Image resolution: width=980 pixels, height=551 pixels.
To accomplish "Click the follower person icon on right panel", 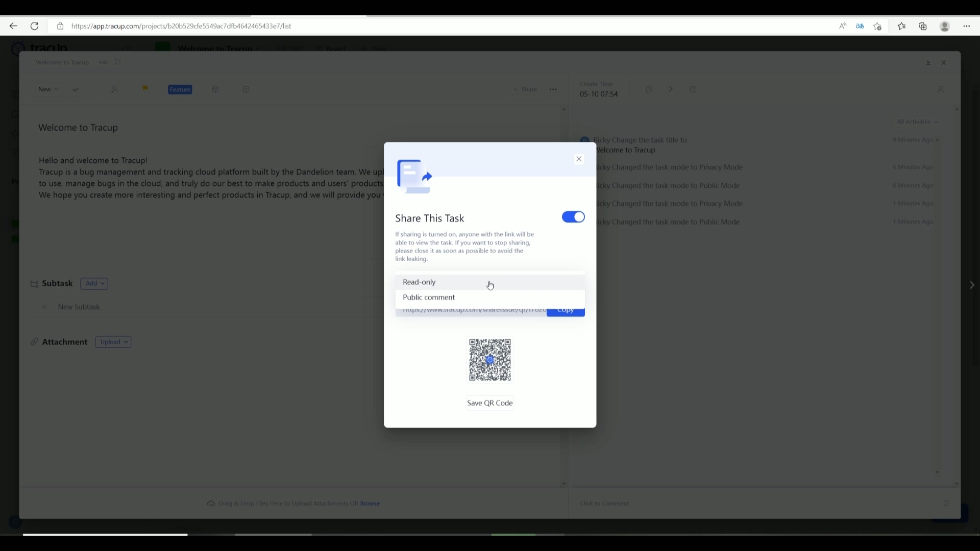I will click(942, 89).
